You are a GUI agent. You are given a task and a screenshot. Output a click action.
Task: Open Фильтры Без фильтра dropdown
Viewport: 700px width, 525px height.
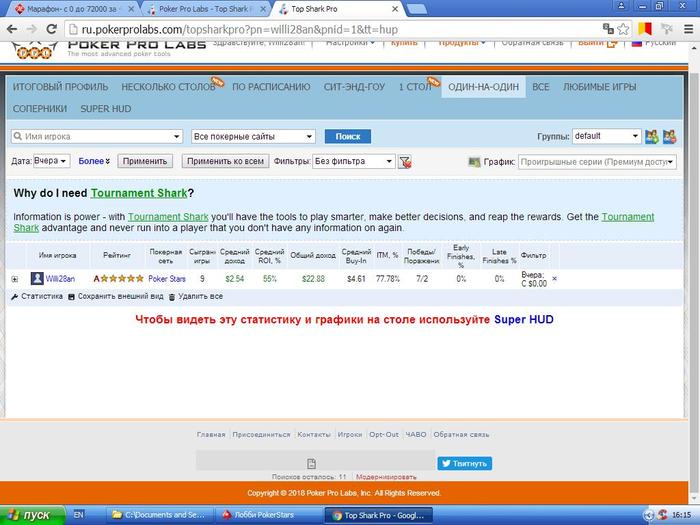click(x=354, y=161)
